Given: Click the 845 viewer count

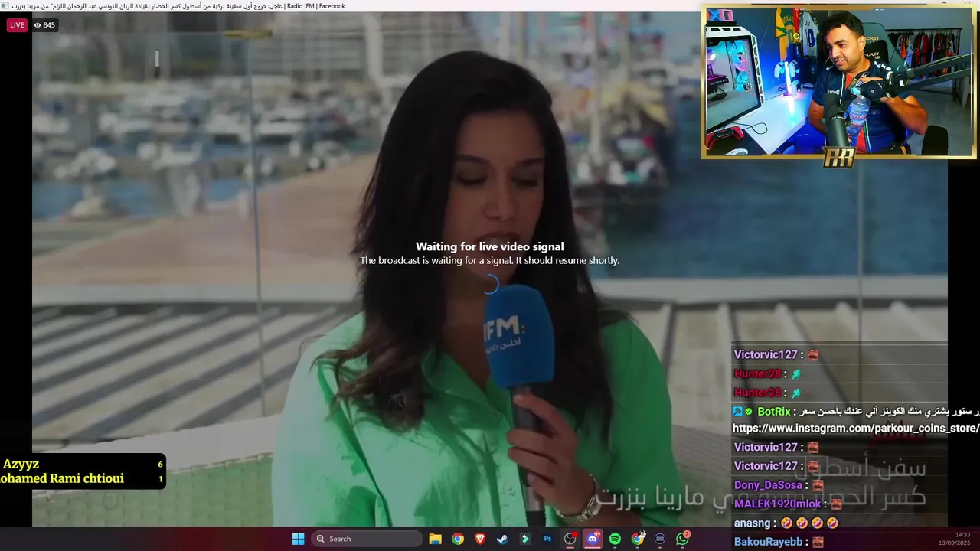Looking at the screenshot, I should 44,25.
